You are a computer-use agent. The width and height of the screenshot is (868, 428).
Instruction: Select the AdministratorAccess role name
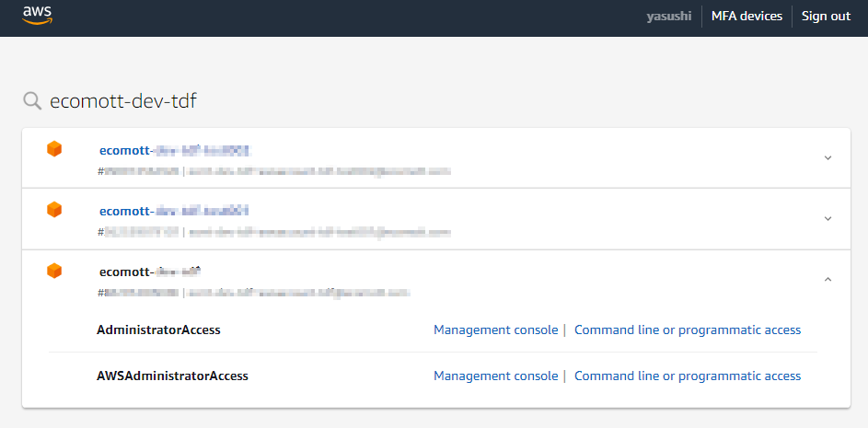[x=158, y=330]
